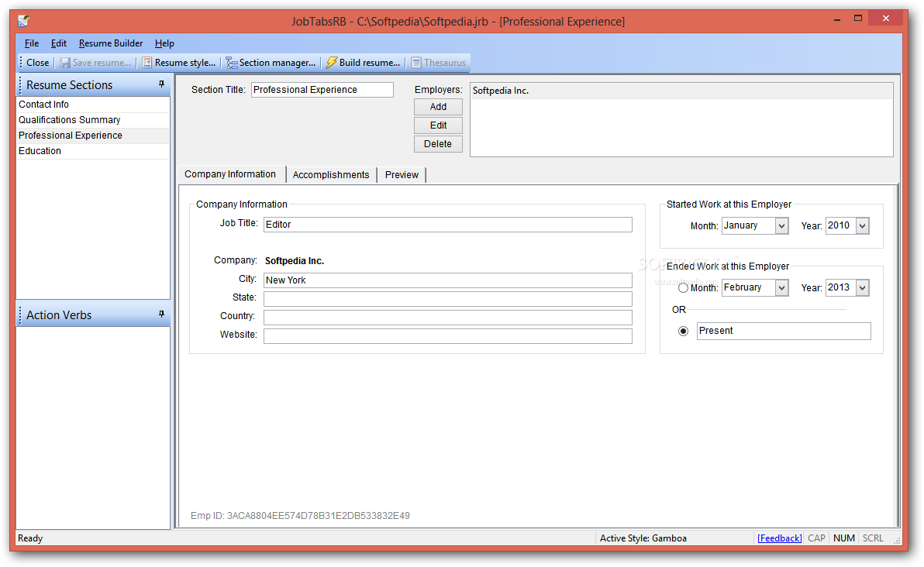Screen dimensions: 924x567
Task: Select the Present radio button
Action: pos(683,331)
